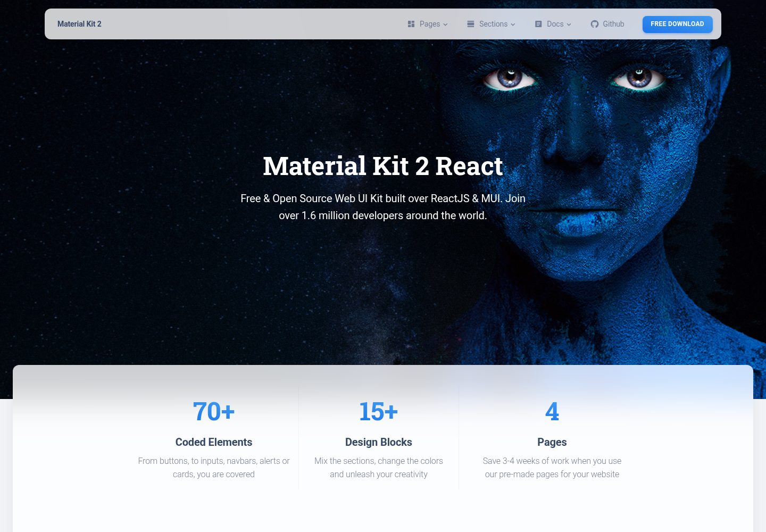
Task: Click the Sections view icon in navbar
Action: [x=471, y=24]
